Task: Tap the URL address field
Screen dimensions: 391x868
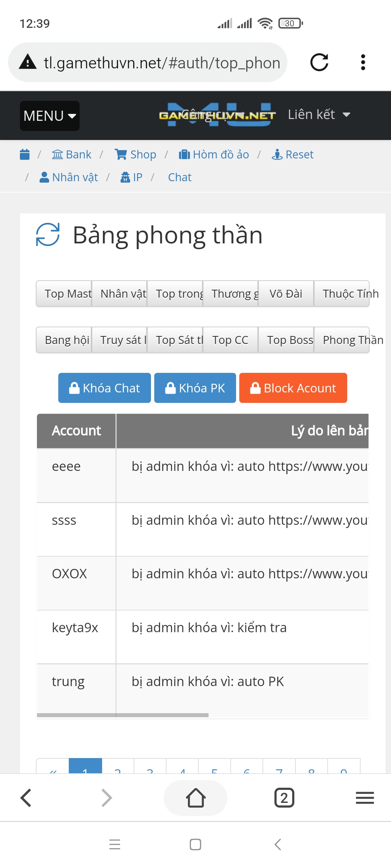Action: click(162, 63)
